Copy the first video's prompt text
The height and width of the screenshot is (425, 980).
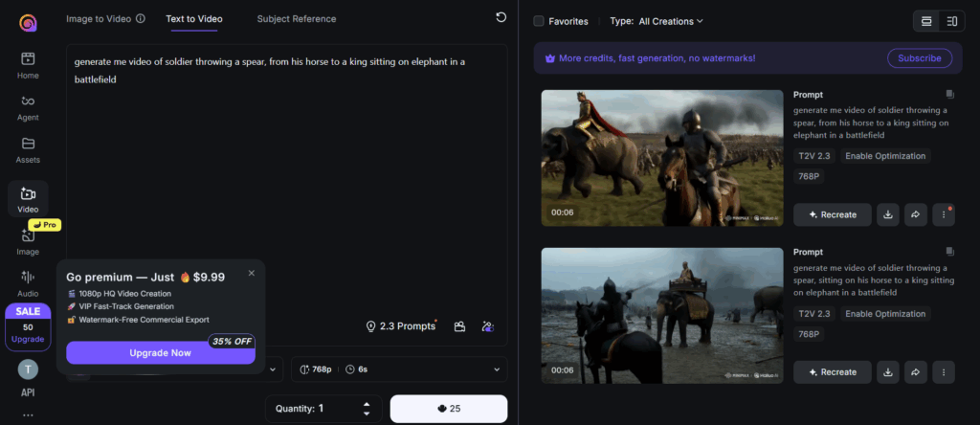click(949, 94)
